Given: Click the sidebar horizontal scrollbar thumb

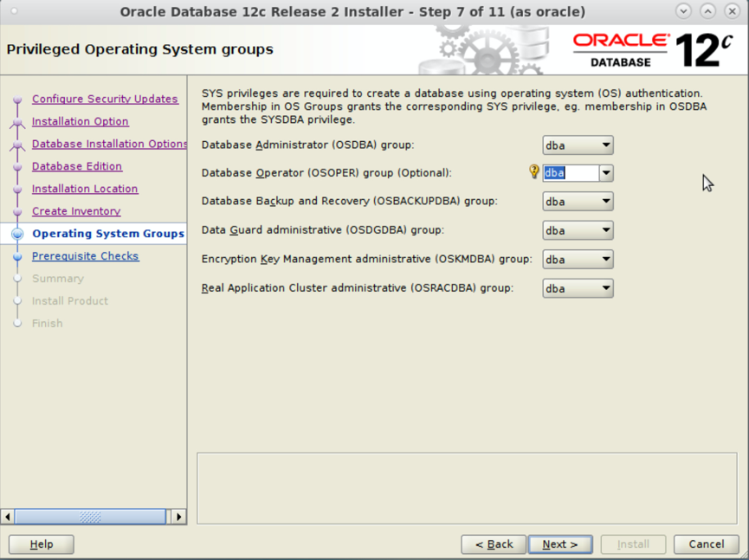Looking at the screenshot, I should point(90,517).
